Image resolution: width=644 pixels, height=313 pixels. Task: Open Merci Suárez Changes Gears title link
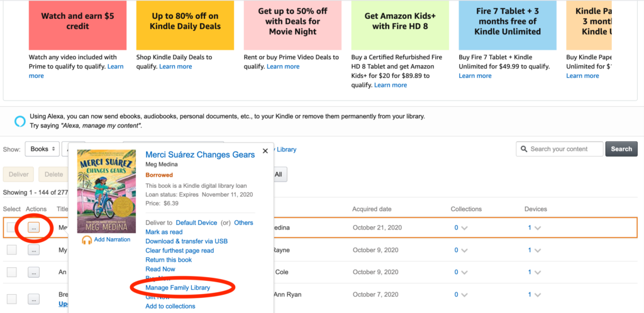click(x=200, y=155)
